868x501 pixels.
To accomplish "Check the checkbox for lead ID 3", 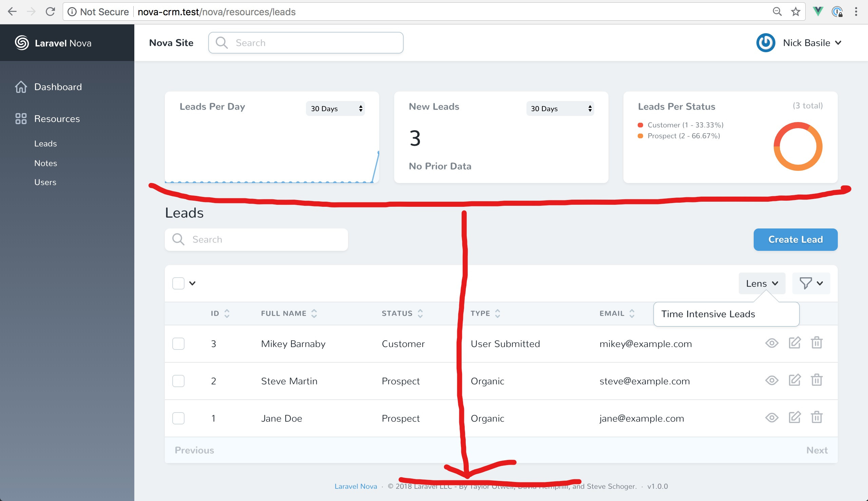I will (x=178, y=343).
